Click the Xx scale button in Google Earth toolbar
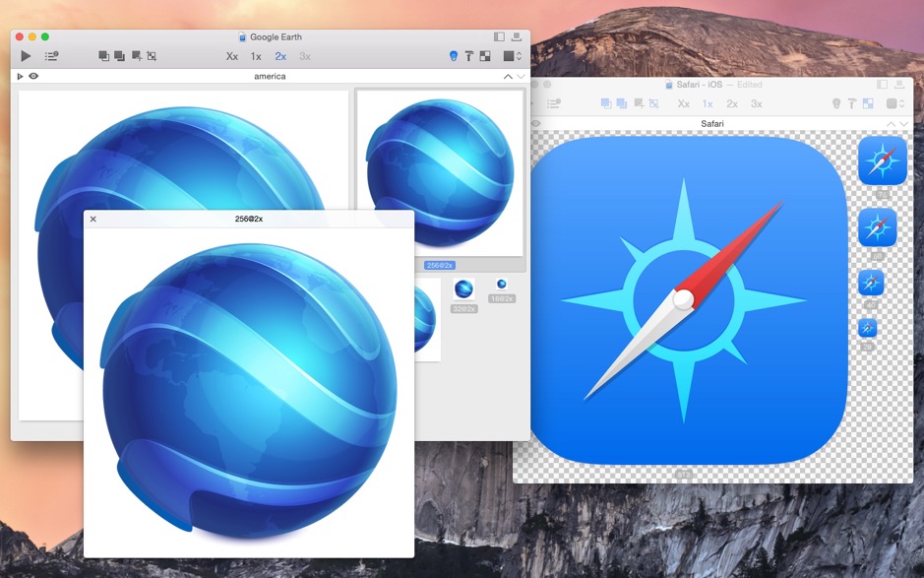 click(x=232, y=56)
